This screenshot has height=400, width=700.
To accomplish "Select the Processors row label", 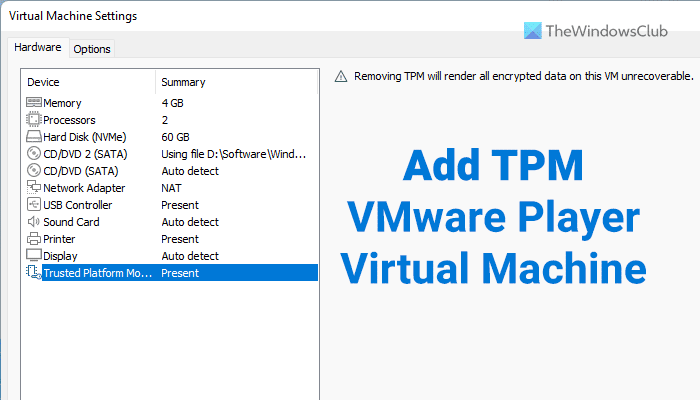I will 69,120.
